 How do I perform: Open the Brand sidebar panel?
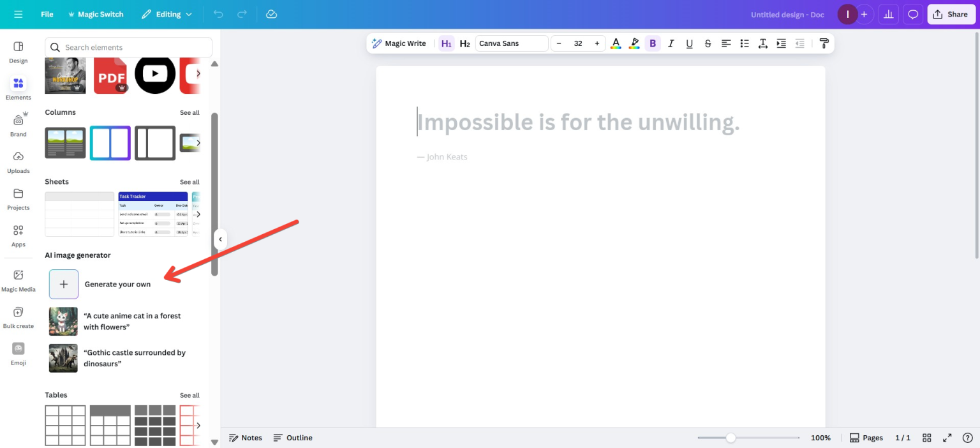tap(19, 126)
